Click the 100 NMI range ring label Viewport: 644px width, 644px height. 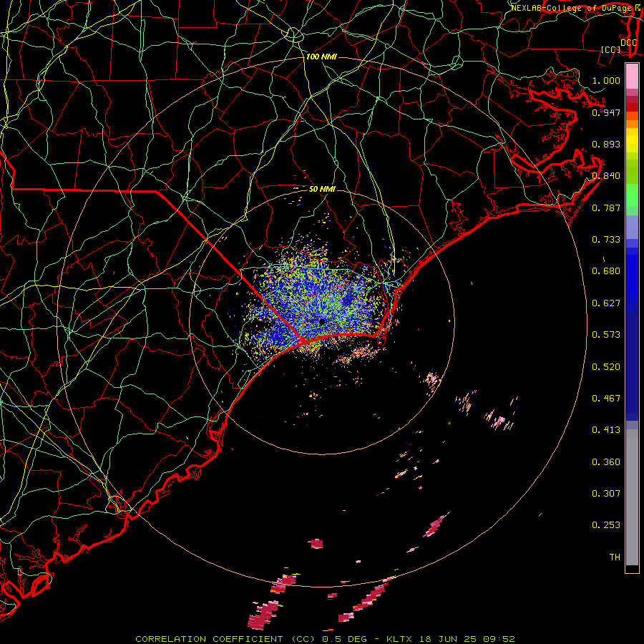(321, 57)
